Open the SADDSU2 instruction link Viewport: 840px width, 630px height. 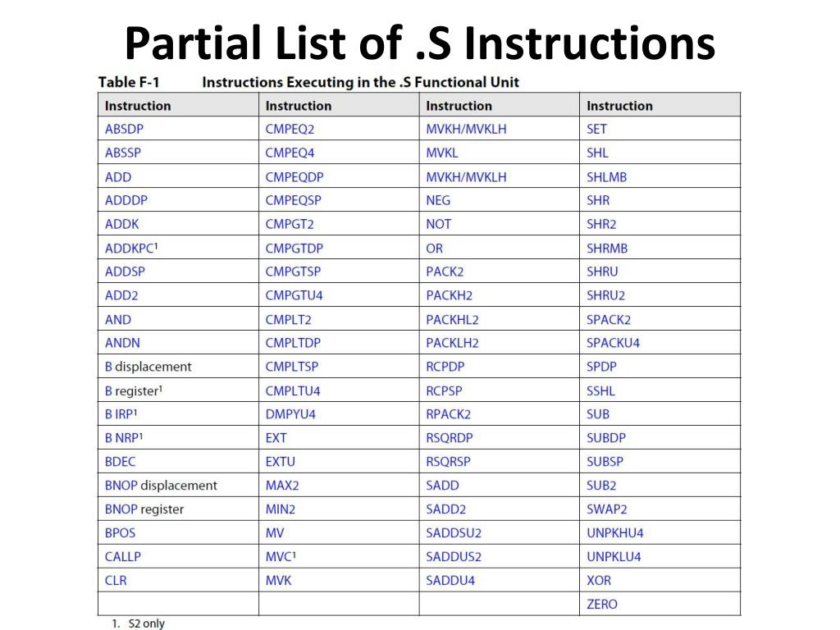coord(454,533)
